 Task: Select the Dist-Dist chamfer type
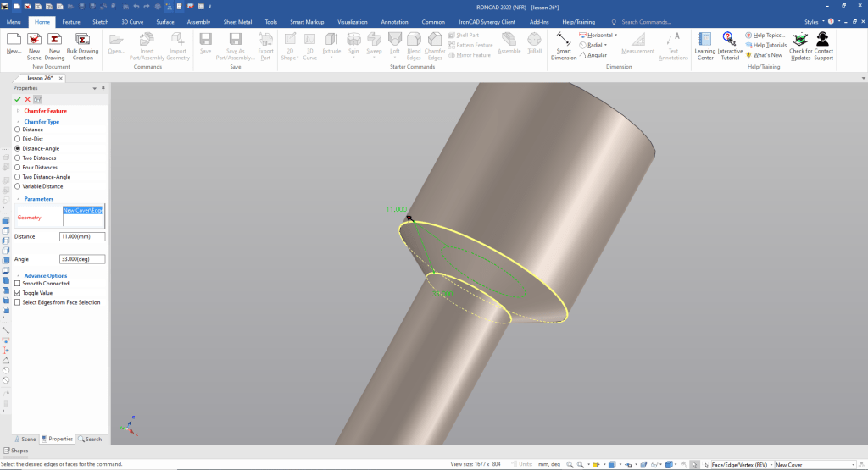pyautogui.click(x=18, y=139)
